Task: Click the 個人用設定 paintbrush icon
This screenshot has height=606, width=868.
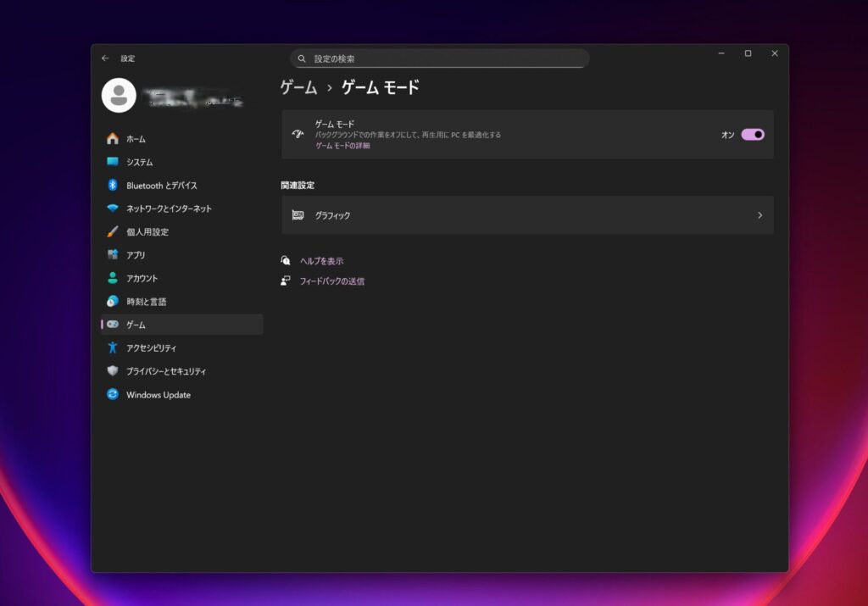Action: tap(113, 232)
